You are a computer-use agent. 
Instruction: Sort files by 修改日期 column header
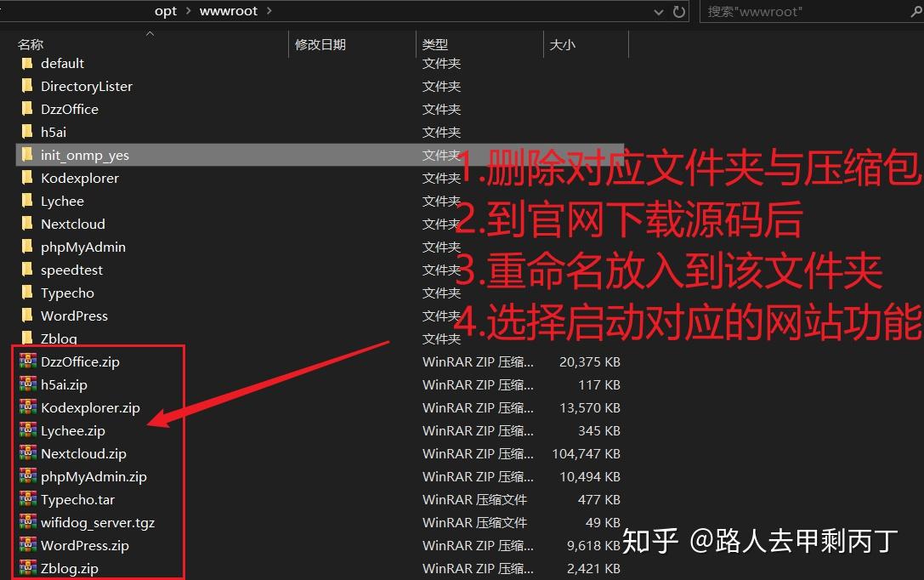pos(321,44)
